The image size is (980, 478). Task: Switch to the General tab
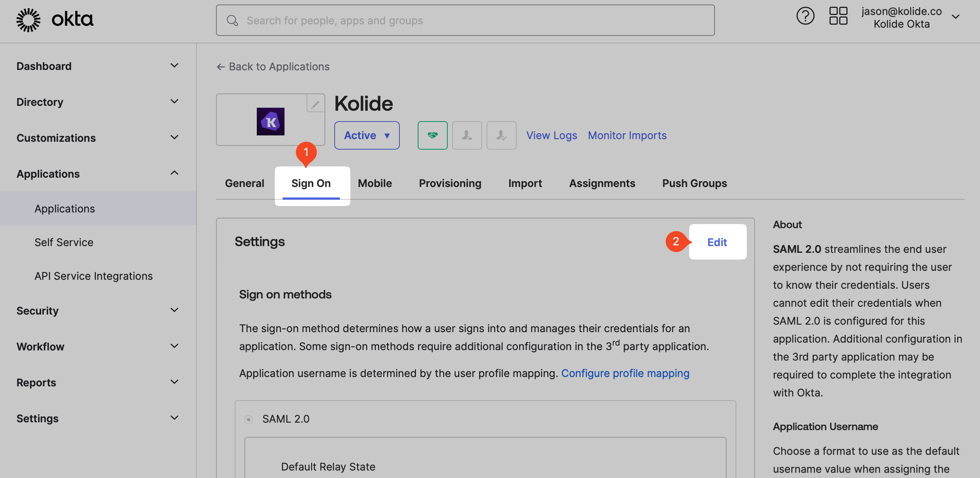coord(244,183)
